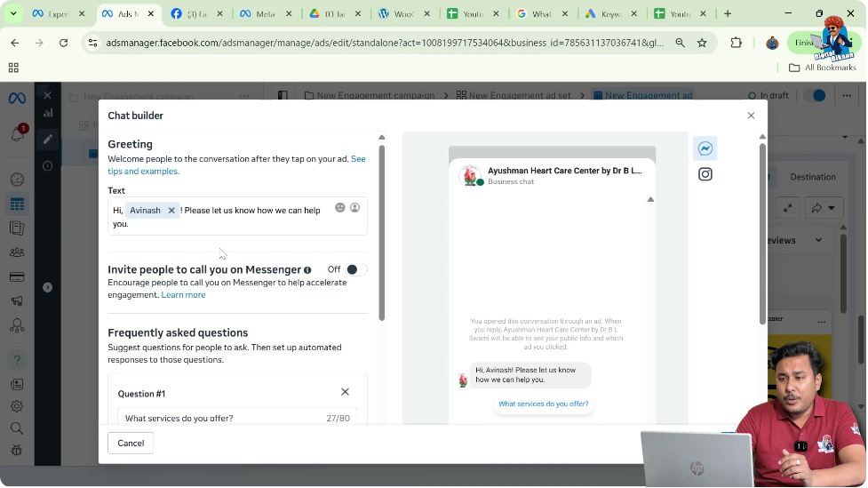868x488 pixels.
Task: Toggle Invite people to call on Messenger
Action: point(356,269)
